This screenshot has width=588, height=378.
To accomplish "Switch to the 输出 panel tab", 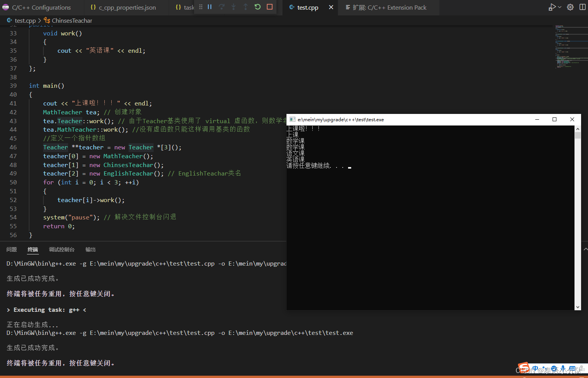I will coord(90,249).
